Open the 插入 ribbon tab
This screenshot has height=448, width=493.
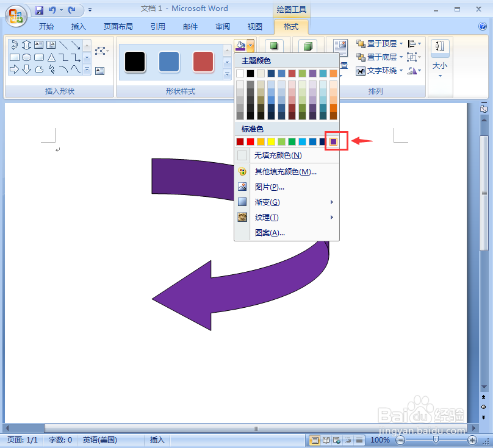(x=79, y=27)
